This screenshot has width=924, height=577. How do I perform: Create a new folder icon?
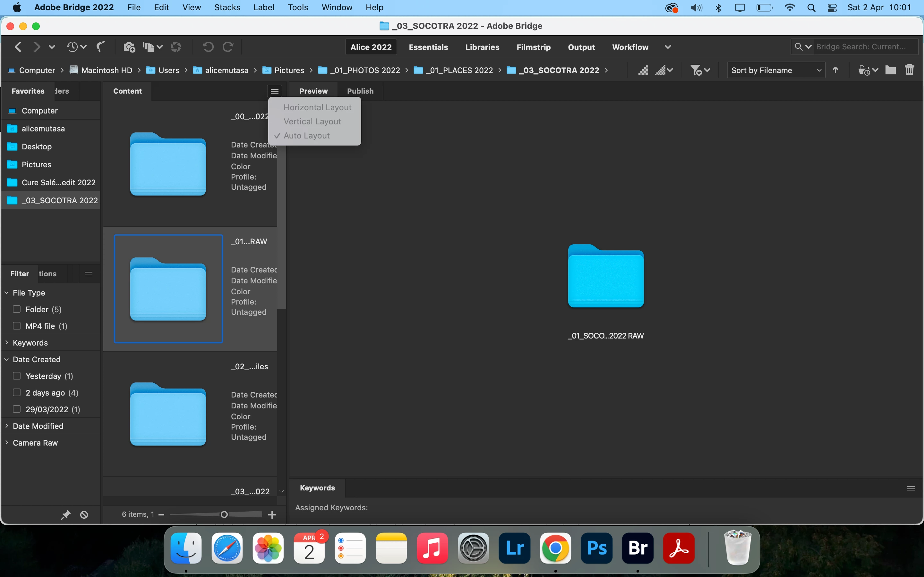(x=890, y=70)
